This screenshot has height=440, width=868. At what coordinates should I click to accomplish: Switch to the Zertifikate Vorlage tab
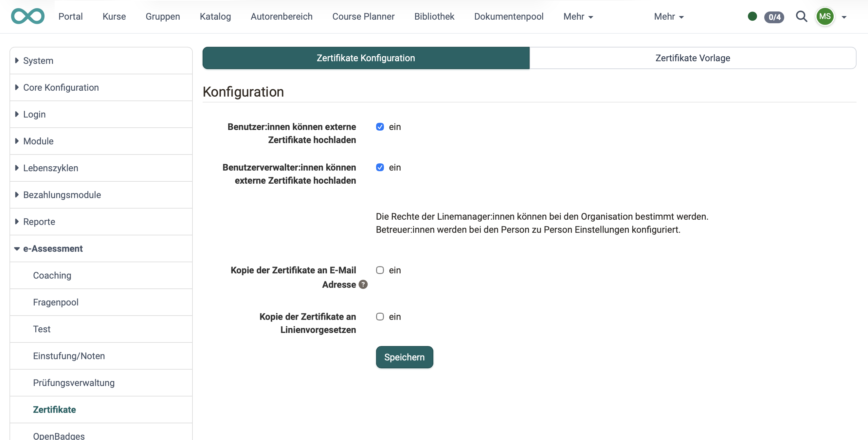coord(692,58)
